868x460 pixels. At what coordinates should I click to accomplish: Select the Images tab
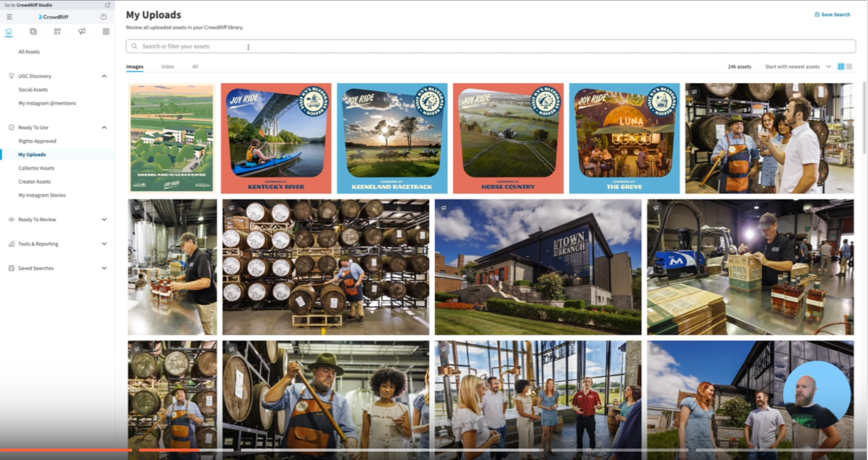tap(135, 67)
